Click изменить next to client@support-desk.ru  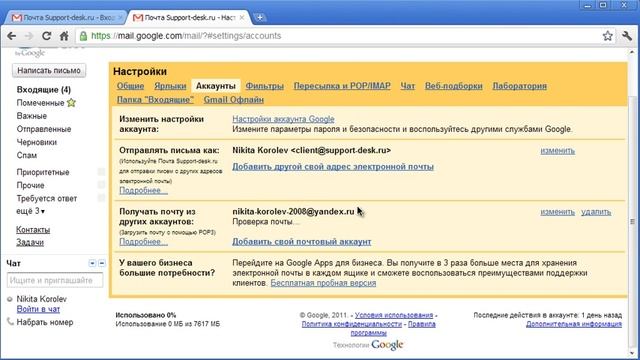[x=558, y=151]
